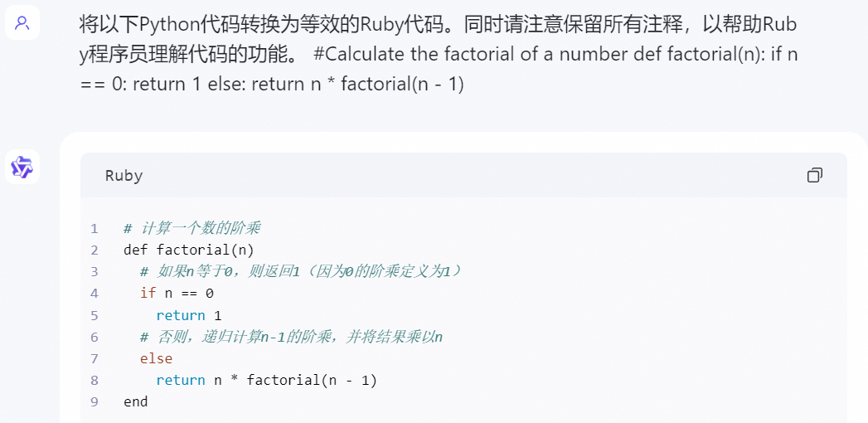Click the comment on line 6
The image size is (868, 423).
tap(291, 337)
